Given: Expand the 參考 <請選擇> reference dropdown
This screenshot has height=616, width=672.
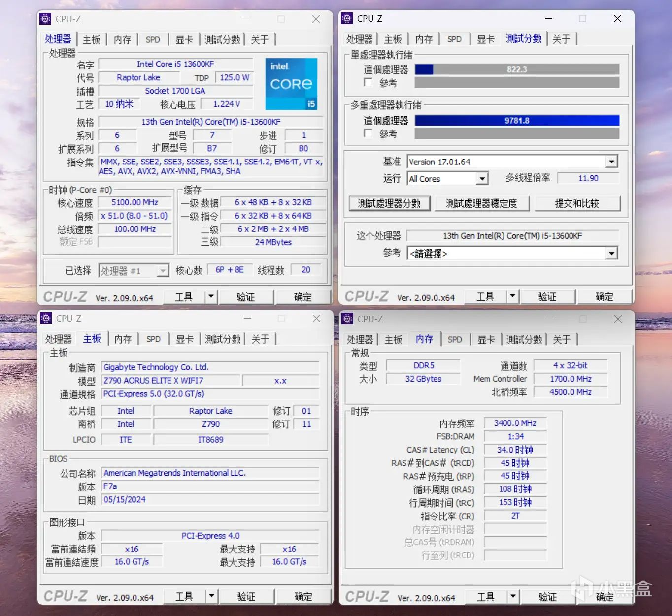Looking at the screenshot, I should [x=611, y=253].
